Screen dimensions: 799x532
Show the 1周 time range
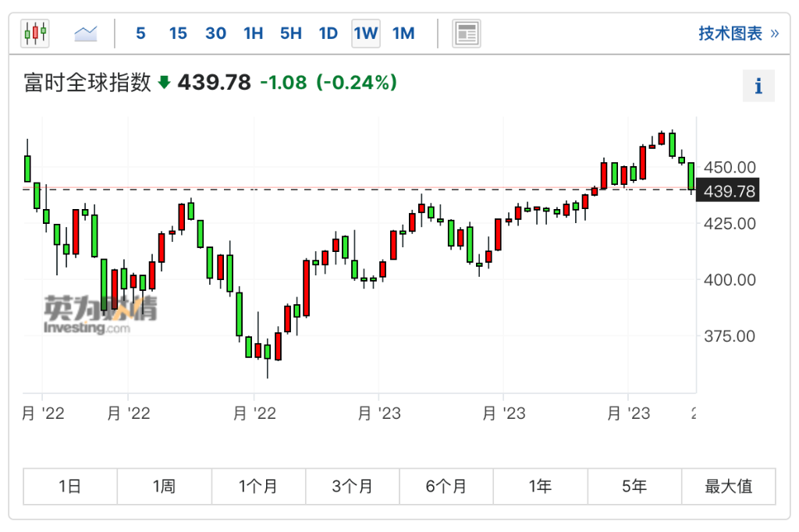tap(164, 486)
